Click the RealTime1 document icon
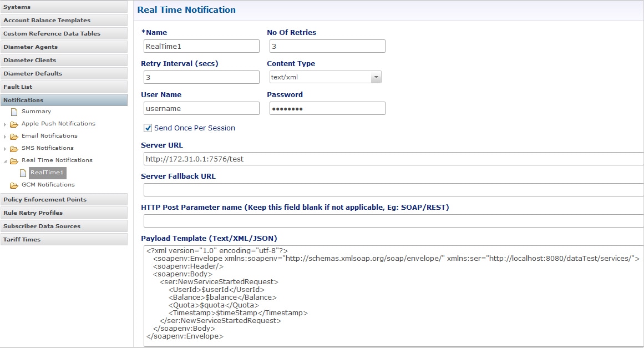The width and height of the screenshot is (644, 348). pyautogui.click(x=23, y=173)
